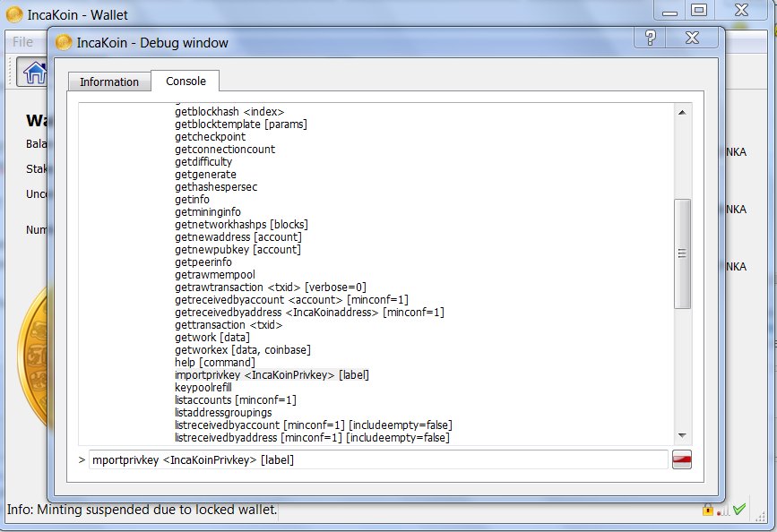This screenshot has height=532, width=777.
Task: Click the 'getmininginfo' line
Action: pos(208,212)
